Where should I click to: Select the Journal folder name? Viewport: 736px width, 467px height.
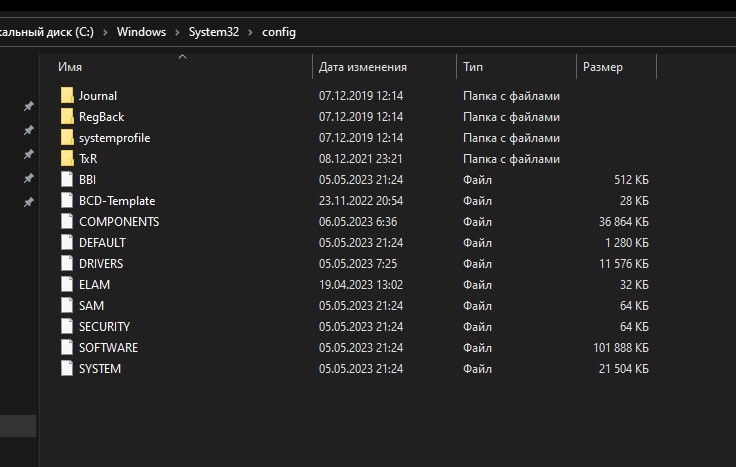98,96
